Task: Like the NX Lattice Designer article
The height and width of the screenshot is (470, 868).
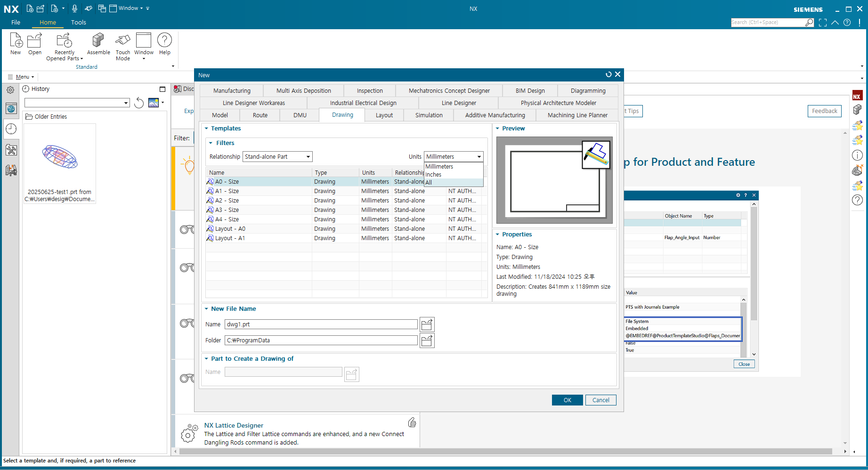Action: click(412, 422)
